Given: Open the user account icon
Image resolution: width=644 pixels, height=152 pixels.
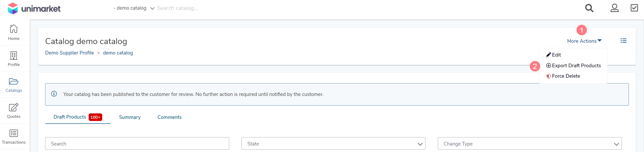Looking at the screenshot, I should pyautogui.click(x=615, y=8).
